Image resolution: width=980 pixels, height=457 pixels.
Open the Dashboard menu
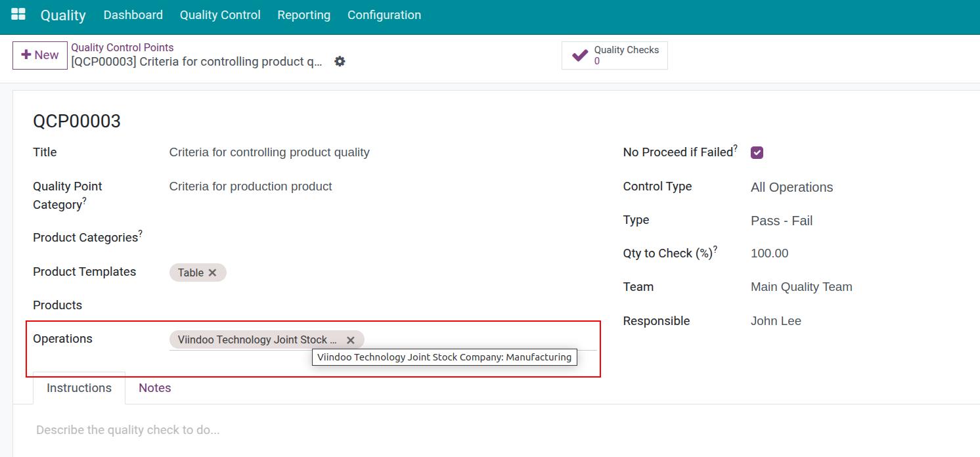point(133,14)
